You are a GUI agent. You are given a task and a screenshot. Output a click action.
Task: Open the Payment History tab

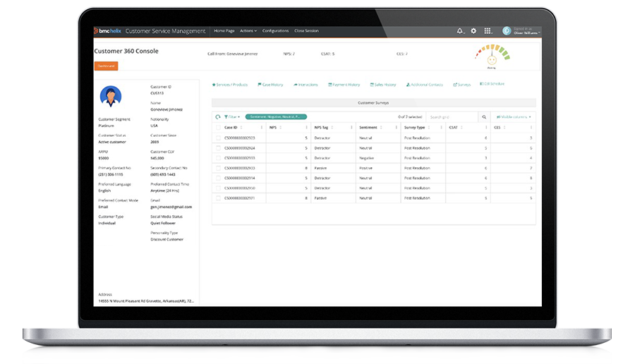point(344,85)
